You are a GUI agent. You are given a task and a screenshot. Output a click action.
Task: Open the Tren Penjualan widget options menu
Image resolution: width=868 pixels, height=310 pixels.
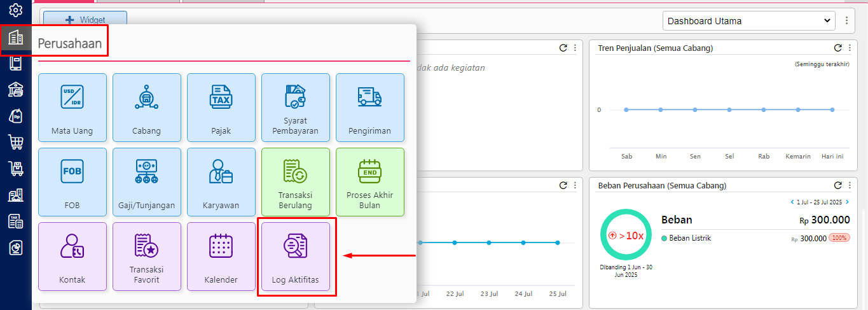click(850, 48)
